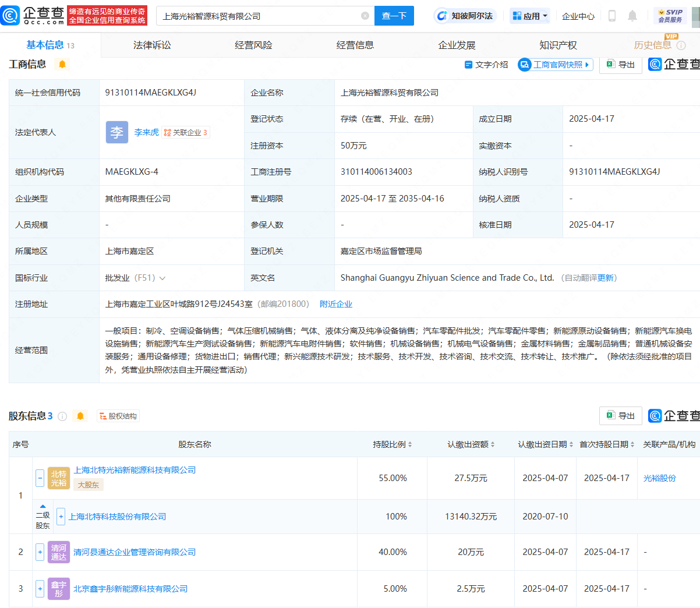Open 知彼阿尔法 from the top bar
Viewport: 700px width, 608px height.
(467, 16)
